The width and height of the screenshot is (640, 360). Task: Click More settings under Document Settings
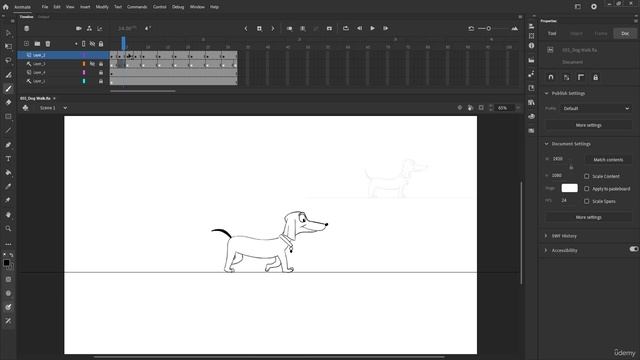(589, 217)
